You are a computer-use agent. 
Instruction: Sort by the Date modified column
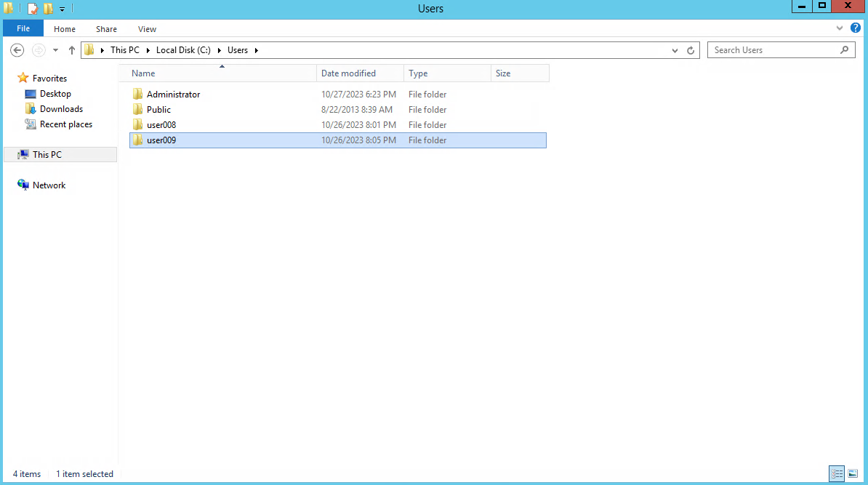(x=360, y=73)
